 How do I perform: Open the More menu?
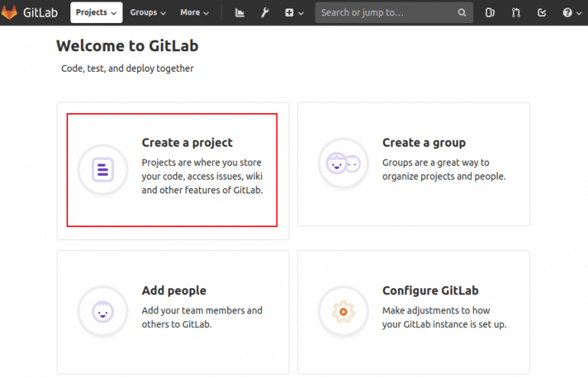[194, 12]
